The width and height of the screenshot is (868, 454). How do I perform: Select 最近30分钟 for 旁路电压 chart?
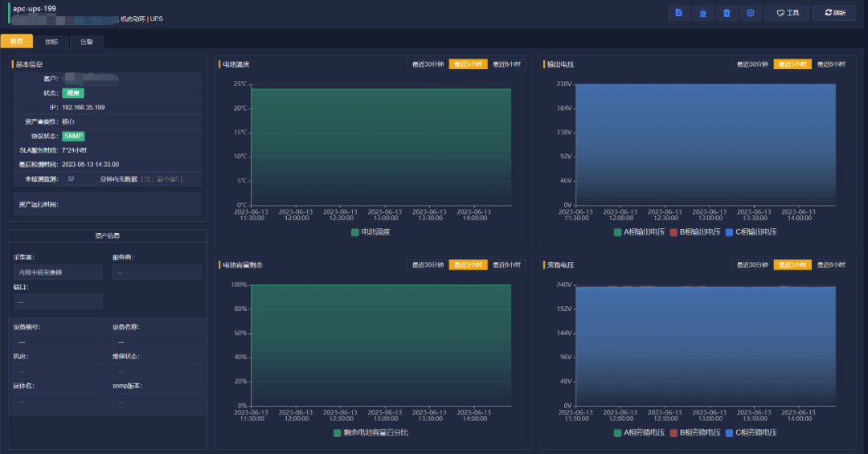(x=752, y=264)
